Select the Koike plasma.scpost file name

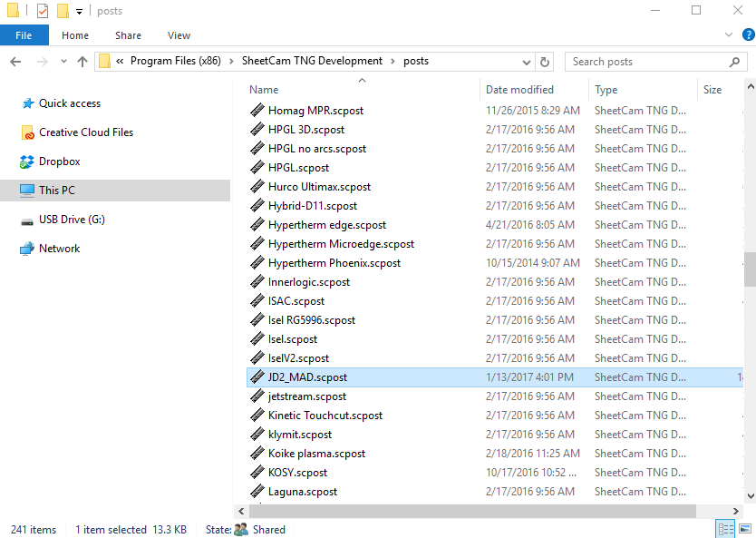click(x=316, y=454)
